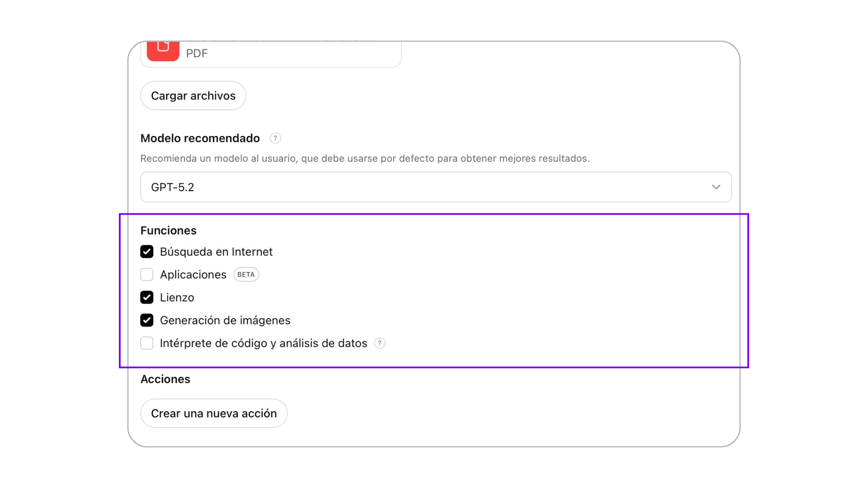The width and height of the screenshot is (868, 488).
Task: Click the Generación de imágenes label text
Action: (x=225, y=320)
